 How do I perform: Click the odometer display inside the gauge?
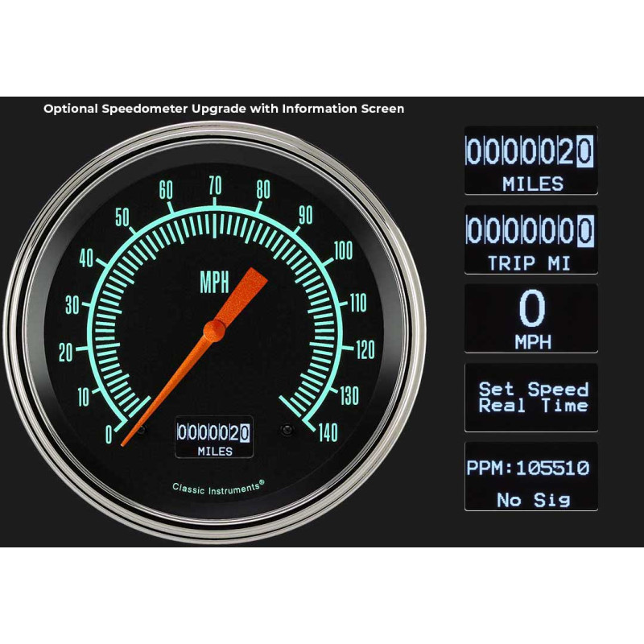click(214, 437)
